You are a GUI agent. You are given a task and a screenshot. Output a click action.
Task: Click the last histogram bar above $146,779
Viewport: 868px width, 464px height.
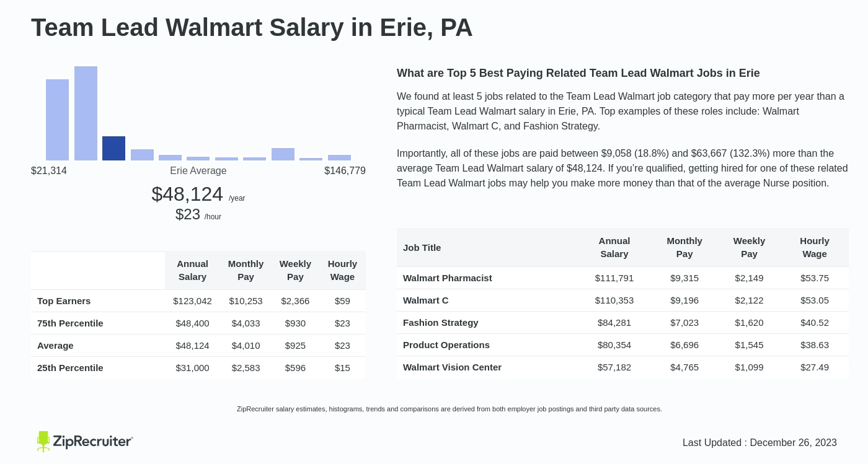coord(339,157)
